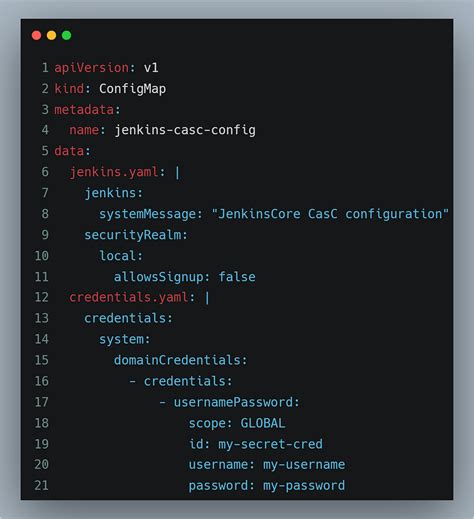This screenshot has height=519, width=474.
Task: Click the systemMessage key on line 8
Action: click(x=147, y=214)
